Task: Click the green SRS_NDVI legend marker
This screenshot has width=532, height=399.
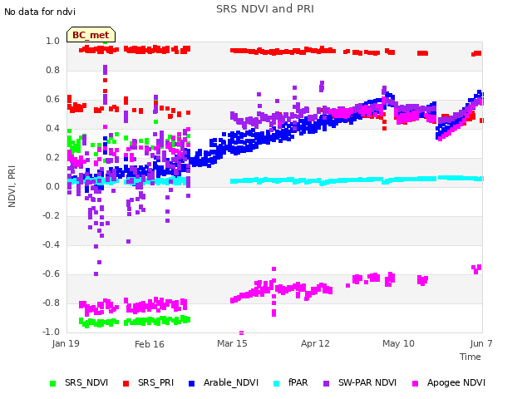Action: pyautogui.click(x=52, y=383)
